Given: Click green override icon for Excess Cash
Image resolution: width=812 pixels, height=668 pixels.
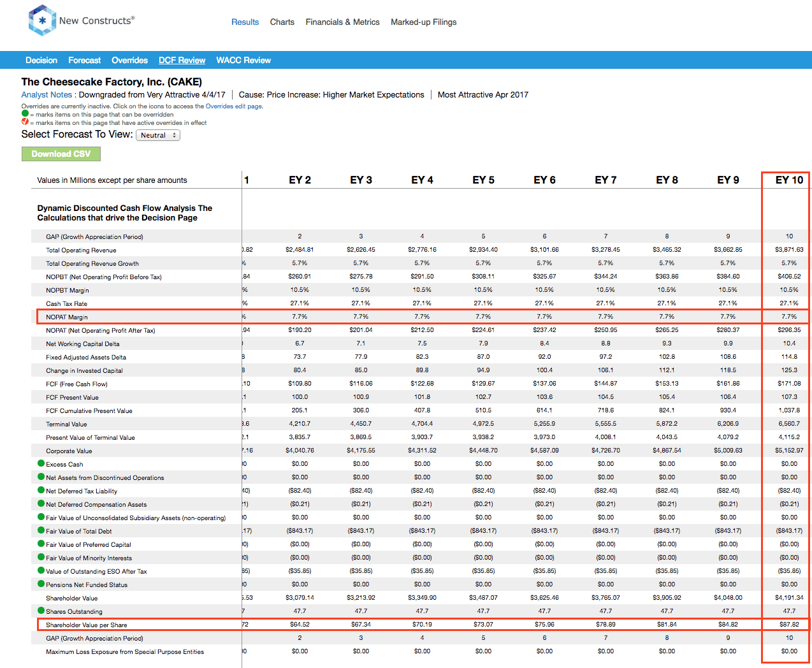Looking at the screenshot, I should [41, 463].
